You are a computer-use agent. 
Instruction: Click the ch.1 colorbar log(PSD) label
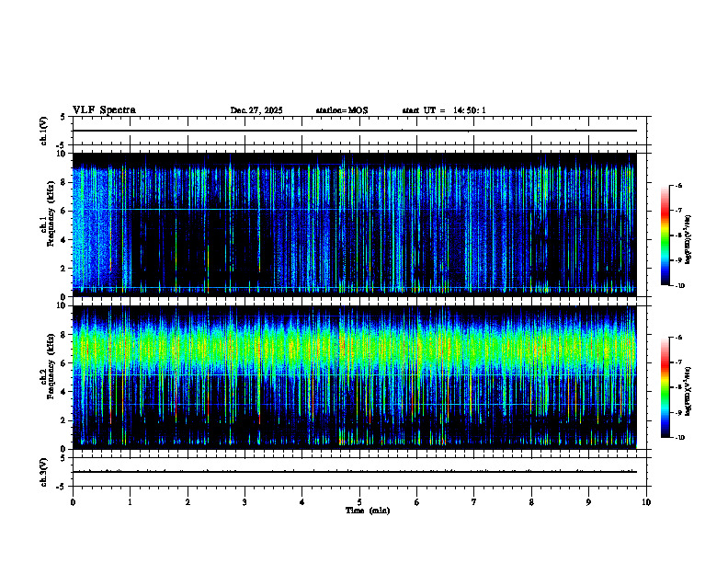pos(688,239)
